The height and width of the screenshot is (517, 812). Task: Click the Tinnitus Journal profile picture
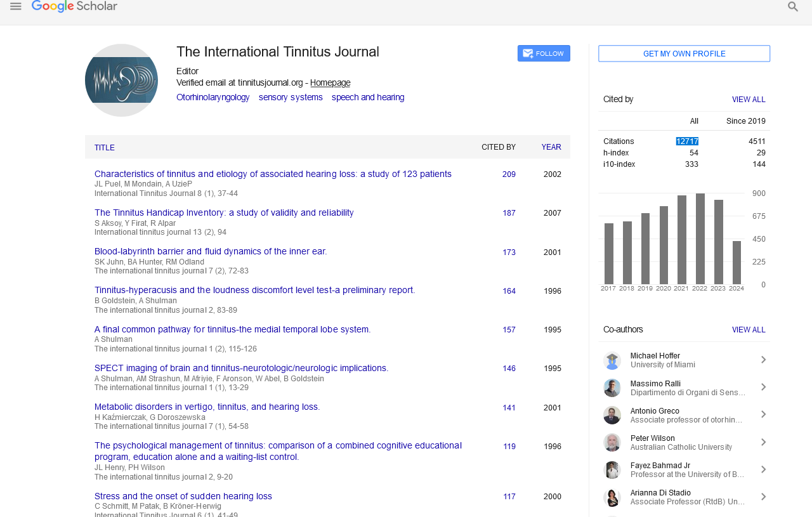[x=121, y=80]
